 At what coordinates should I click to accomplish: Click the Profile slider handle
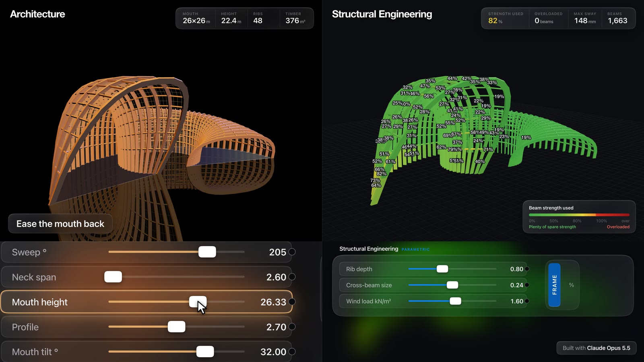[177, 327]
